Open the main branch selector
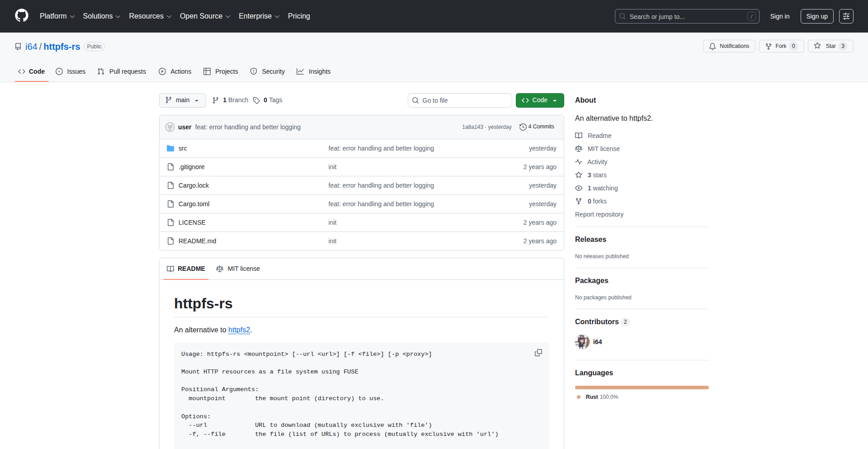The width and height of the screenshot is (868, 449). tap(182, 100)
